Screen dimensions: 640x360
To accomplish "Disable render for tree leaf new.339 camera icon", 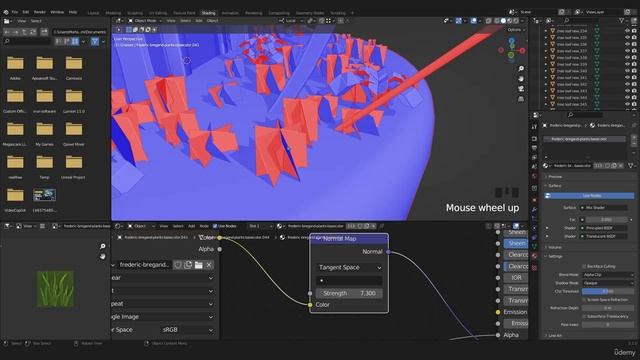I will tap(634, 64).
